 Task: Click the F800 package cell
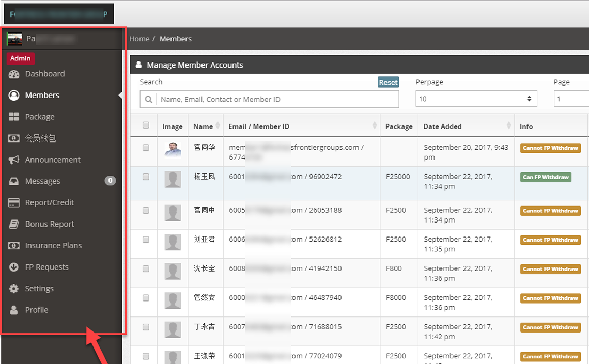(394, 268)
